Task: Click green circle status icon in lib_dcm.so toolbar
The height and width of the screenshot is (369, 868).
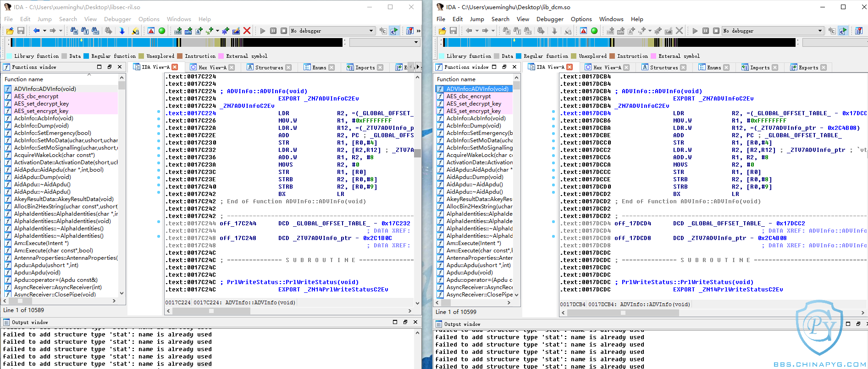Action: point(594,31)
